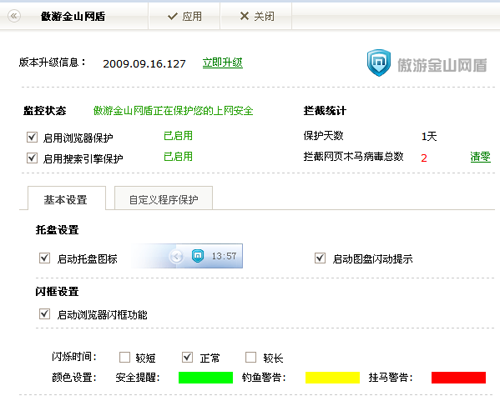Image resolution: width=500 pixels, height=396 pixels.
Task: Click the version number 2009.09.16.127
Action: [144, 64]
